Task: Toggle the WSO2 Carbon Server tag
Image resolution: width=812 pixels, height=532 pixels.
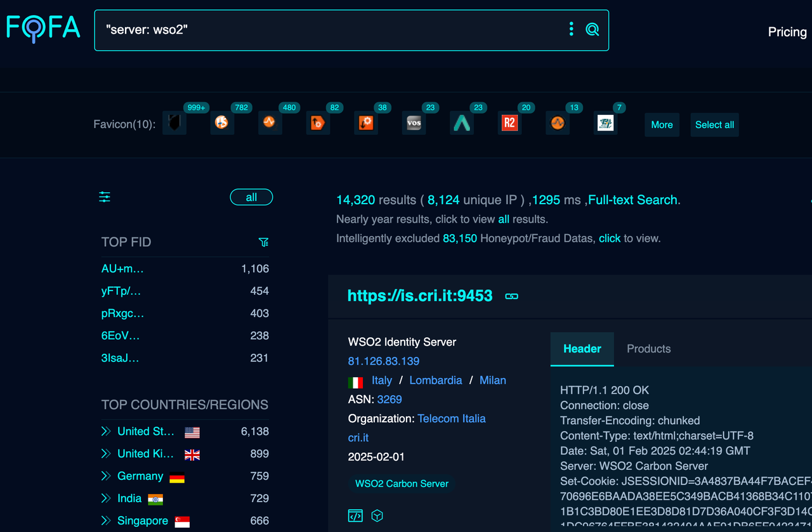Action: click(x=402, y=483)
